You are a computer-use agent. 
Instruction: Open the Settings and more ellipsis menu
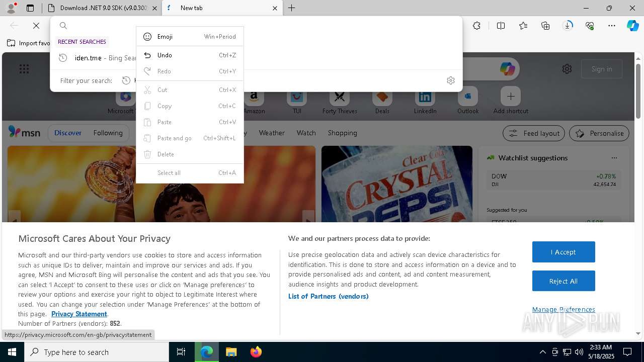point(612,26)
